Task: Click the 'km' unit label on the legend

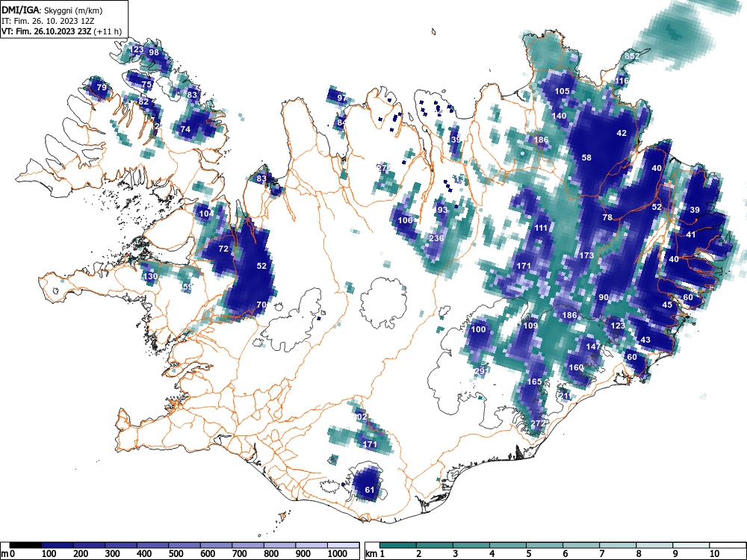Action: (x=371, y=553)
